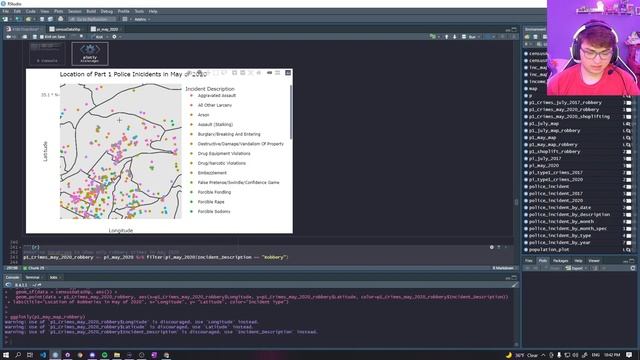Screen dimensions: 640x360
Task: Click the Insert chunk icon
Action: coord(433,37)
